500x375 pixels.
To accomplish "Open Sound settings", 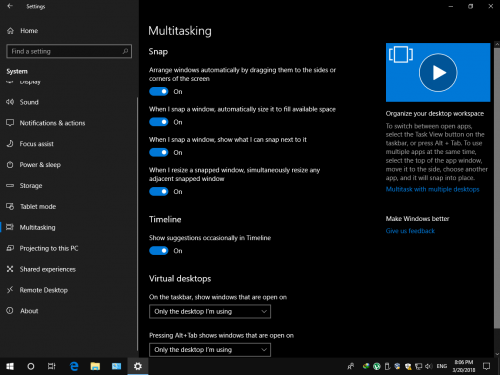I will pos(29,102).
